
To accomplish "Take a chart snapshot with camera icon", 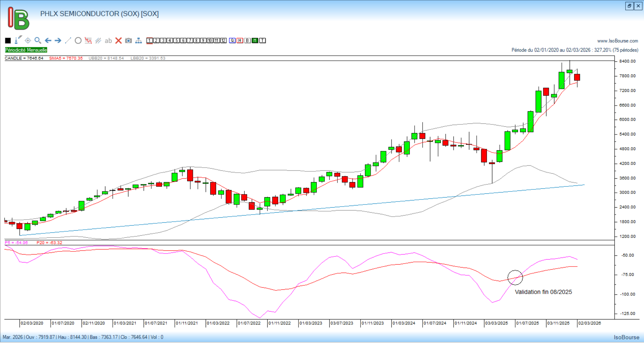I will (128, 41).
